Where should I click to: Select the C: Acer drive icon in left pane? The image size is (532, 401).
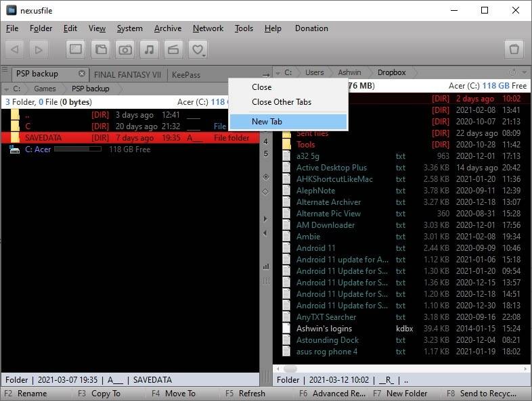coord(14,149)
